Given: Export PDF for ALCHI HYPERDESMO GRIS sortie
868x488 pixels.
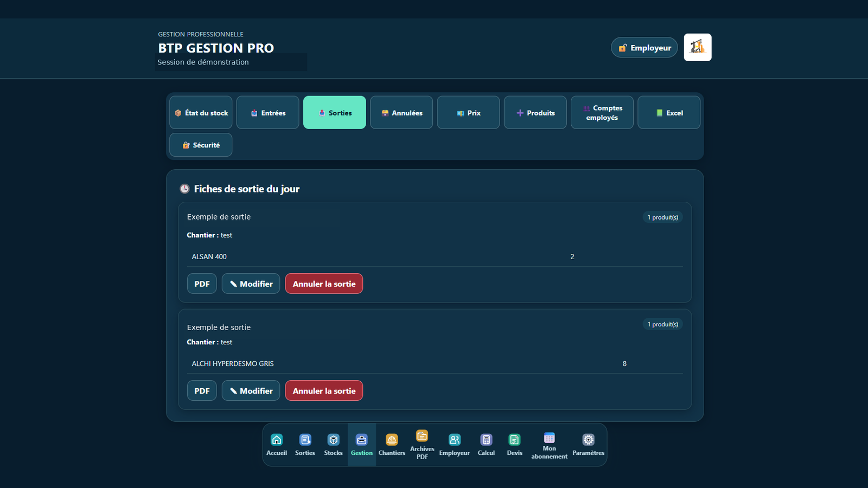Looking at the screenshot, I should (x=202, y=390).
